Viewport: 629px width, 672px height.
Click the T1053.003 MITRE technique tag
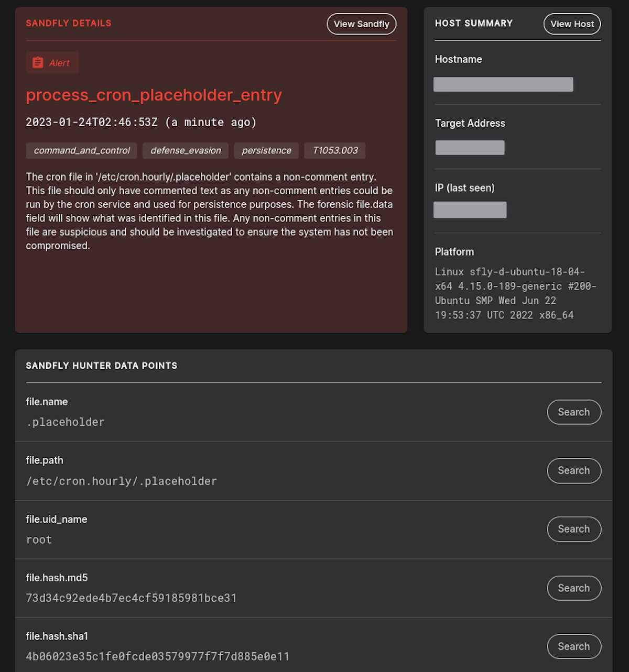(334, 150)
